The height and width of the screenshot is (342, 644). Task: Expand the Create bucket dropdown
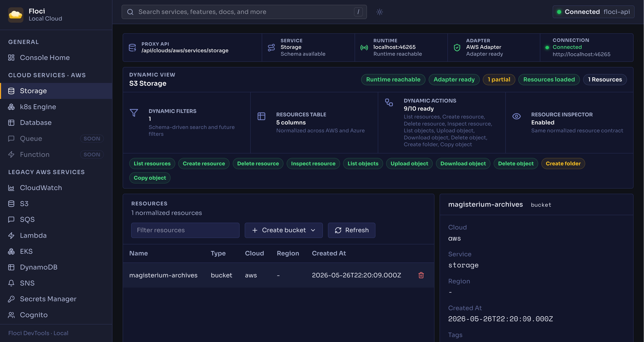[x=284, y=230]
